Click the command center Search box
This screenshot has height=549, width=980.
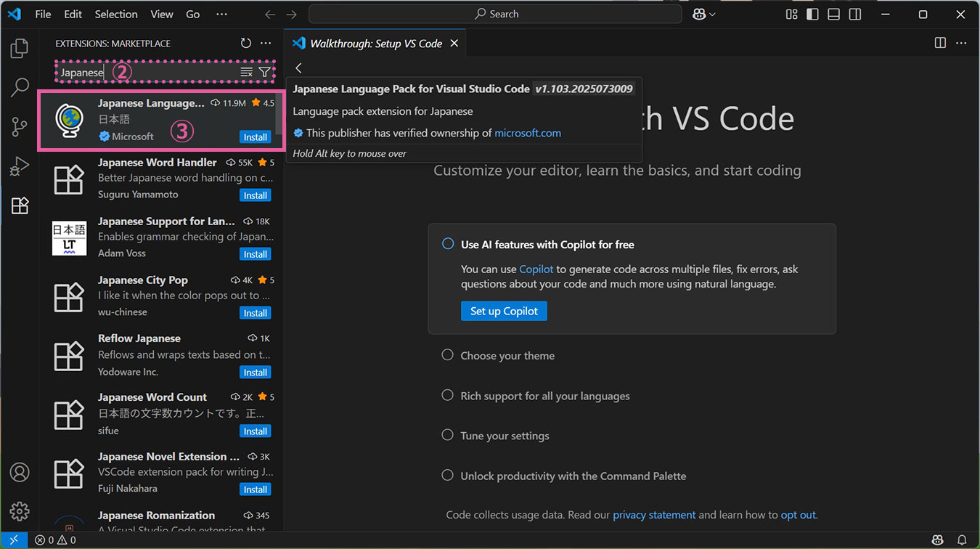click(x=495, y=14)
